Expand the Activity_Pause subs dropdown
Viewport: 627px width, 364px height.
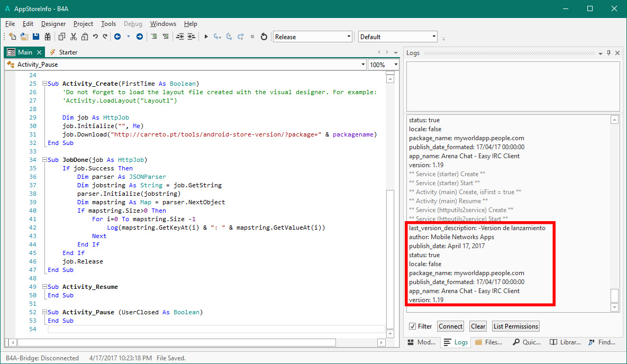tap(362, 65)
